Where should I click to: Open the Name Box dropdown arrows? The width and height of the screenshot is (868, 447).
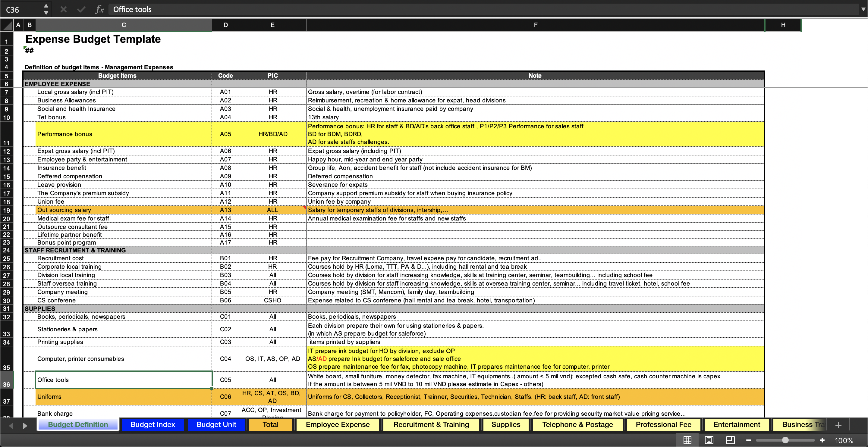click(x=46, y=9)
